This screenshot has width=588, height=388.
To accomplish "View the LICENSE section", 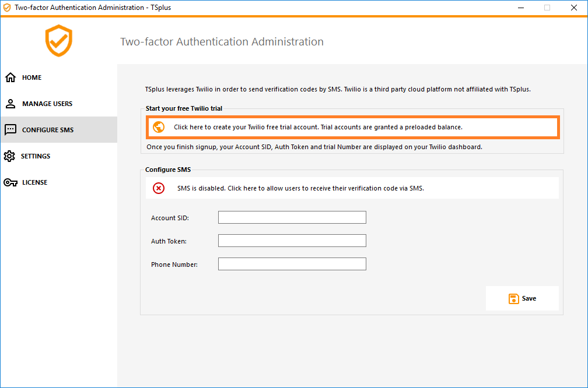I will click(x=35, y=182).
